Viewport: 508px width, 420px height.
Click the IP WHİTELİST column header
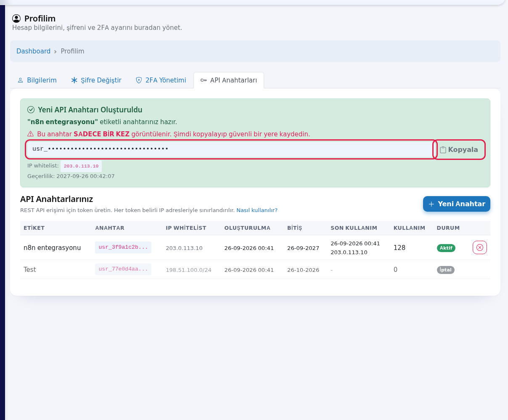click(x=186, y=228)
